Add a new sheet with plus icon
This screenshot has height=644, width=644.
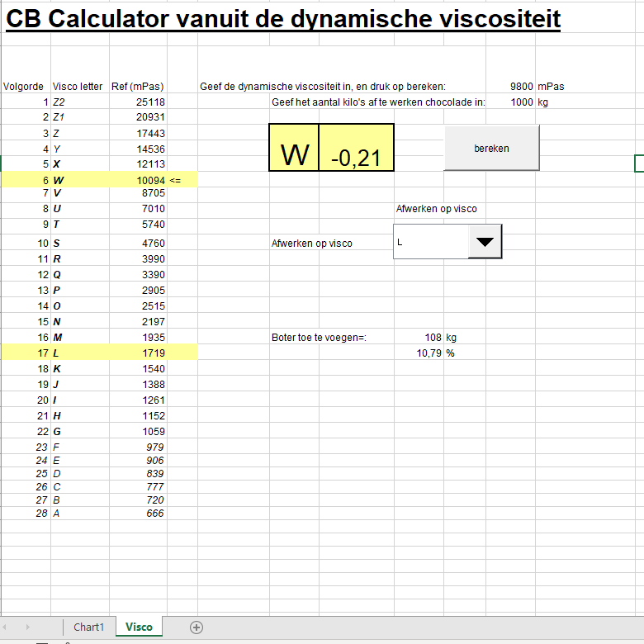click(197, 627)
